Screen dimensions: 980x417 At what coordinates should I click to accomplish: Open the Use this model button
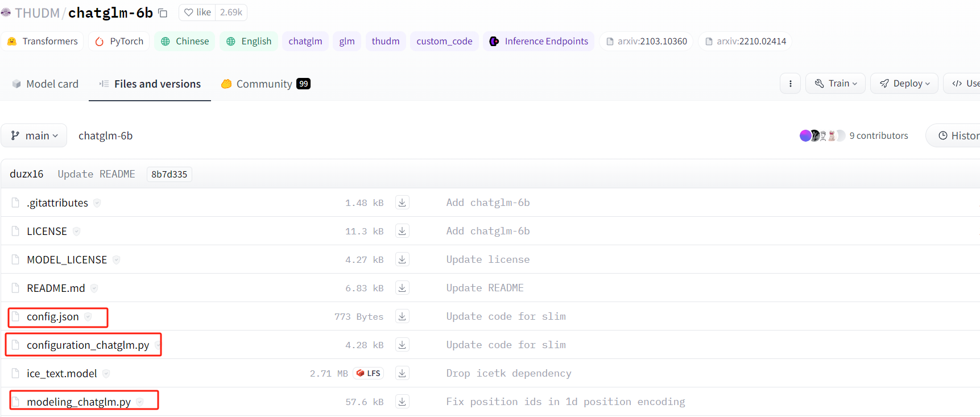tap(962, 83)
